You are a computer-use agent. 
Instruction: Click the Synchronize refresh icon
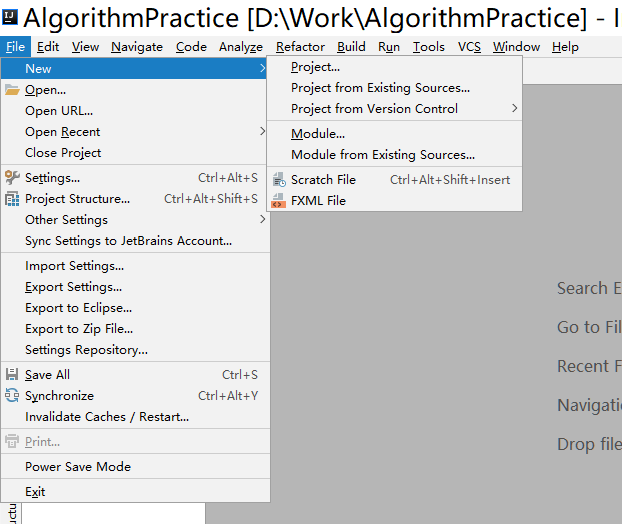(12, 396)
